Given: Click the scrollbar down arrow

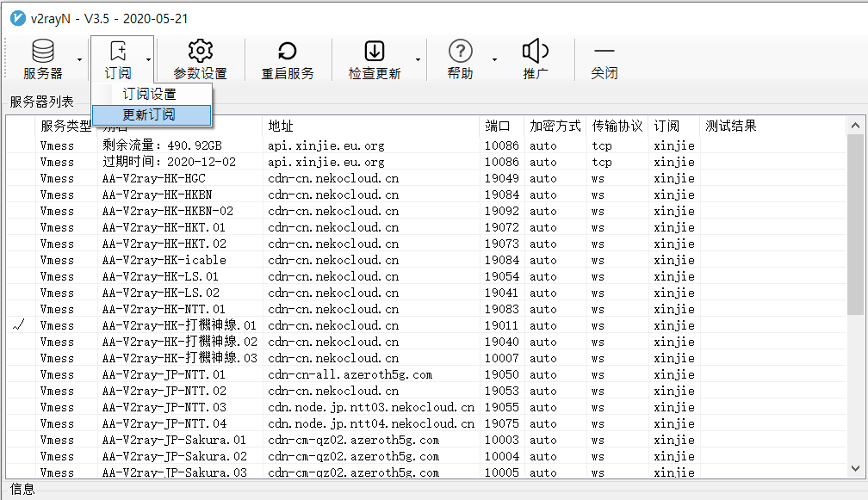Looking at the screenshot, I should pyautogui.click(x=855, y=468).
